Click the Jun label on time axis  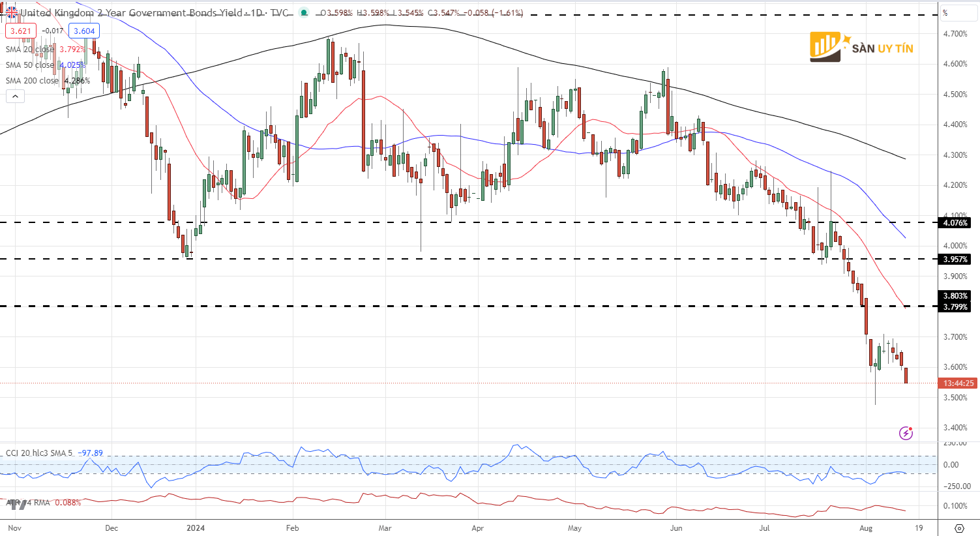pyautogui.click(x=676, y=528)
